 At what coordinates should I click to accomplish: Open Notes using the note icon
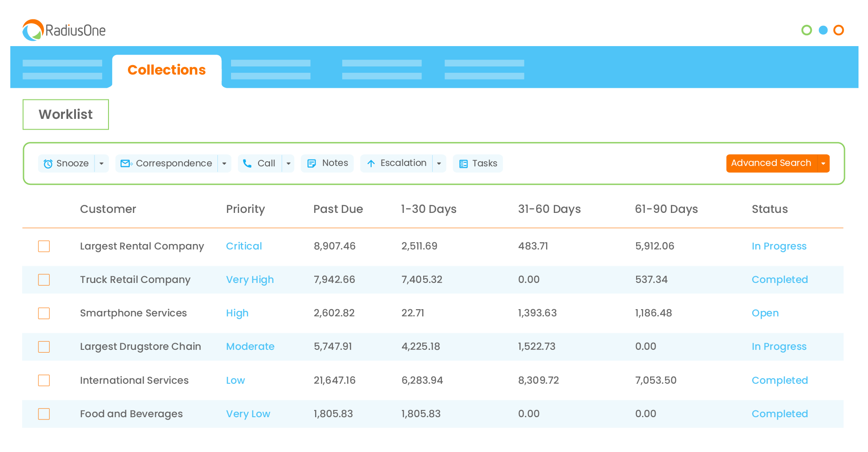tap(311, 164)
